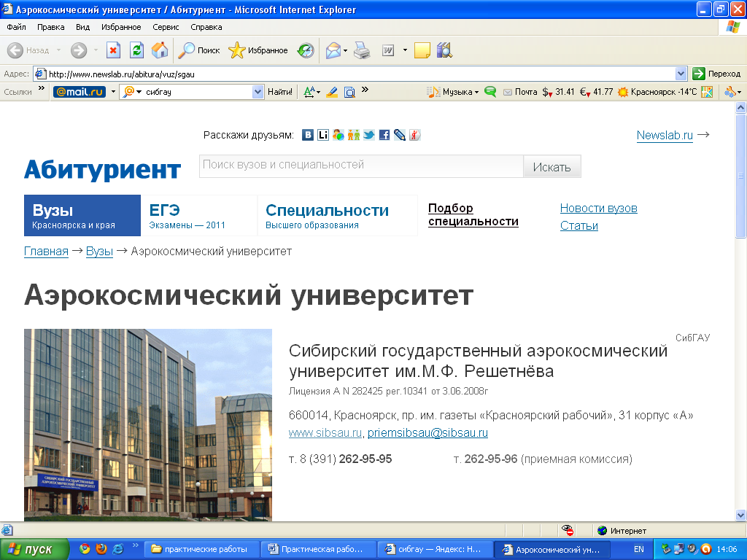
Task: Go to the browser Home page
Action: click(160, 50)
